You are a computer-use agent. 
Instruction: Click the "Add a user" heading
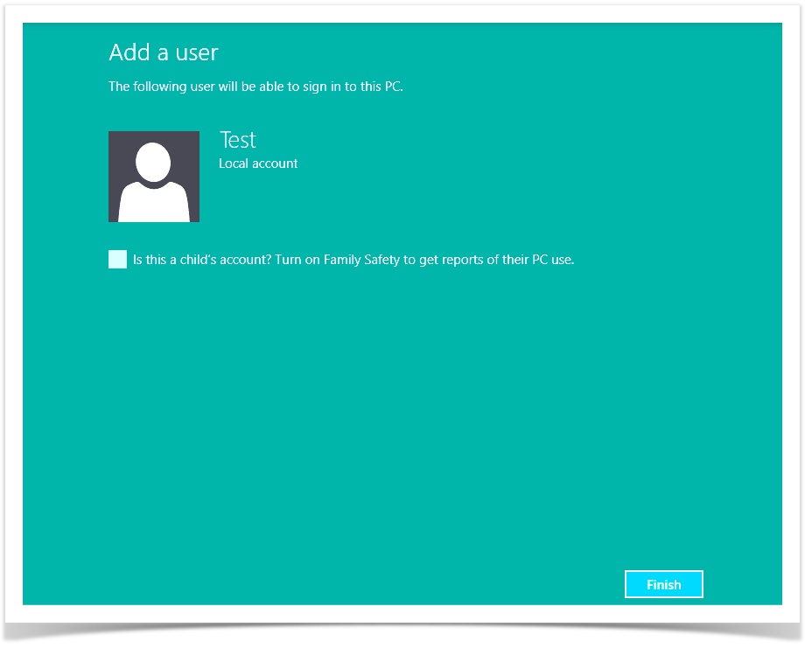point(163,52)
